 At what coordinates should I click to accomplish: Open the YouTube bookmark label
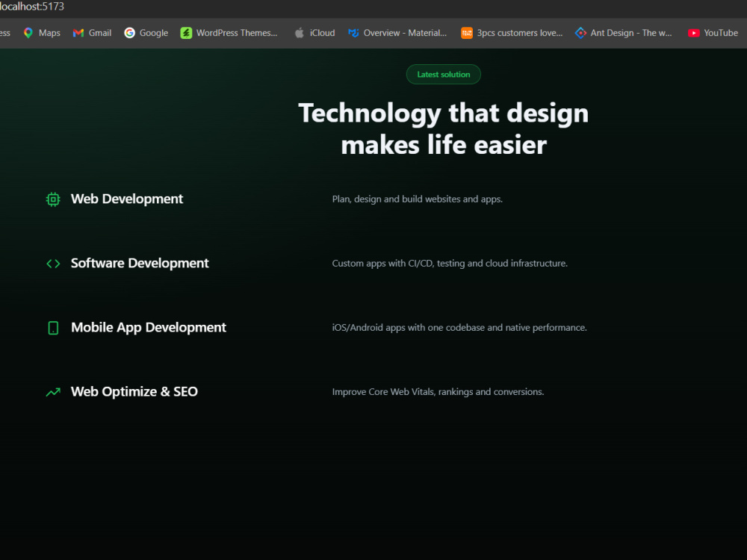[x=721, y=33]
